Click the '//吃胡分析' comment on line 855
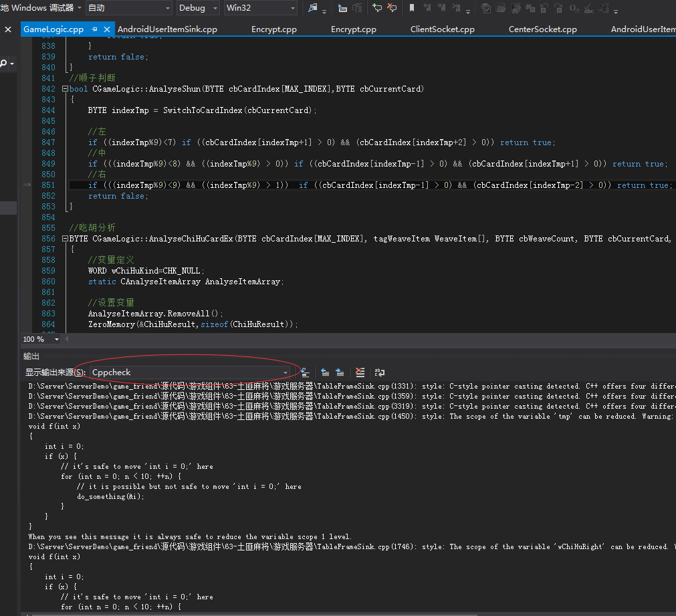The width and height of the screenshot is (676, 616). pyautogui.click(x=92, y=228)
